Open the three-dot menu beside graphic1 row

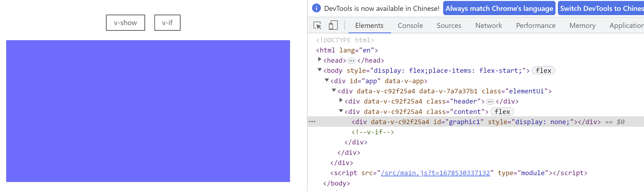(x=312, y=122)
